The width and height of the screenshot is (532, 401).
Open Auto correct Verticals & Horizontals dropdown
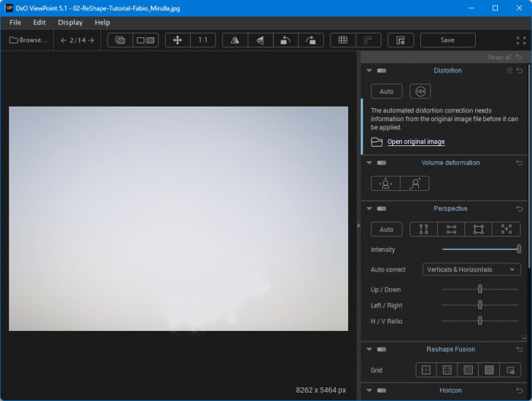pyautogui.click(x=471, y=269)
